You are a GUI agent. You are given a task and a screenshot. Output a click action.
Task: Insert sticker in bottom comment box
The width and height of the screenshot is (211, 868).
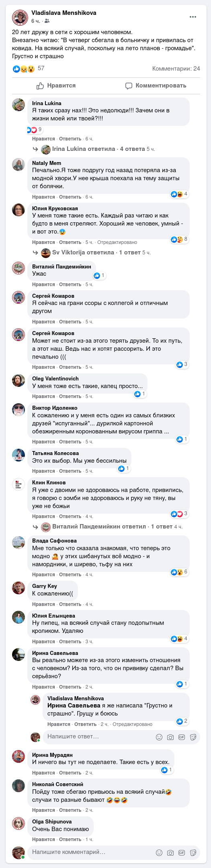193,853
